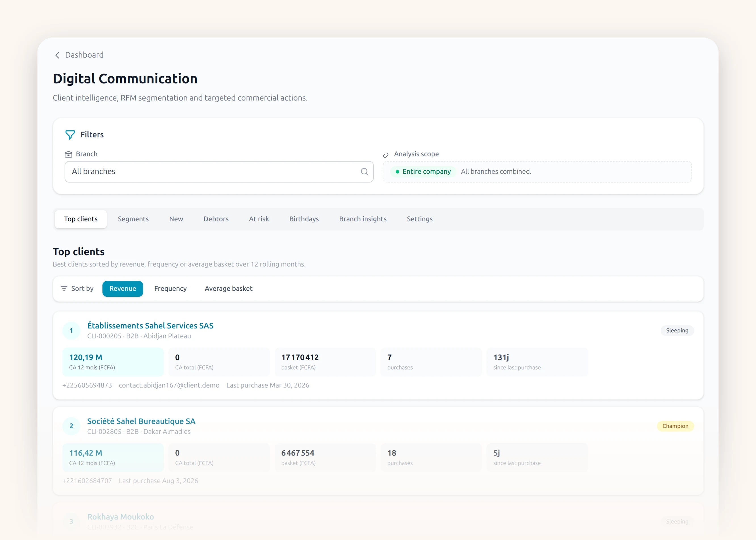Click the 120,19 M revenue tile
Screen dimensions: 756x540
[113, 362]
